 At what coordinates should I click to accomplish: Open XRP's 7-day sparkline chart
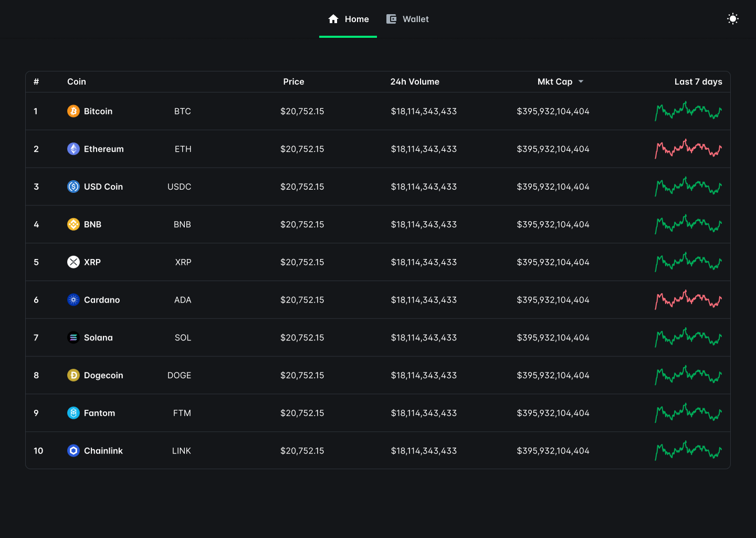[x=688, y=262]
